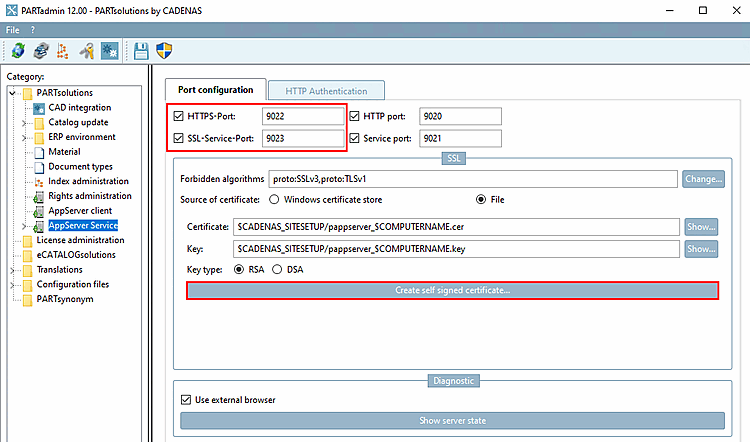Open the File menu
Image resolution: width=750 pixels, height=442 pixels.
pos(12,30)
